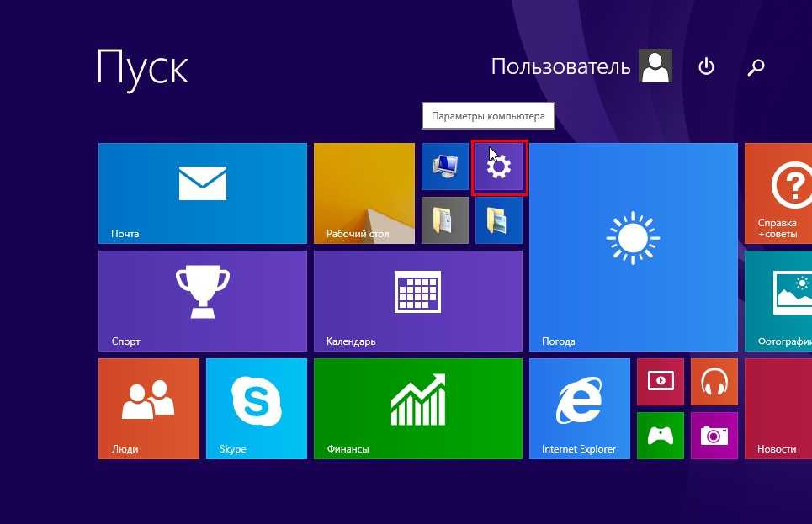Launch the Финансы finance tile
The width and height of the screenshot is (812, 524).
point(417,408)
